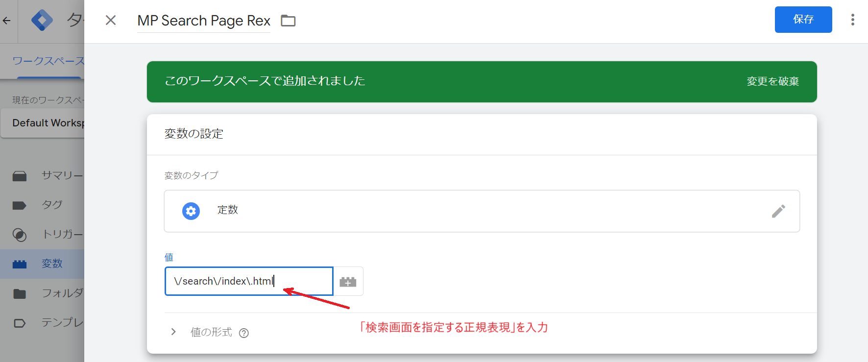Open the トリガー sidebar item
Screen dimensions: 868x362
click(42, 234)
